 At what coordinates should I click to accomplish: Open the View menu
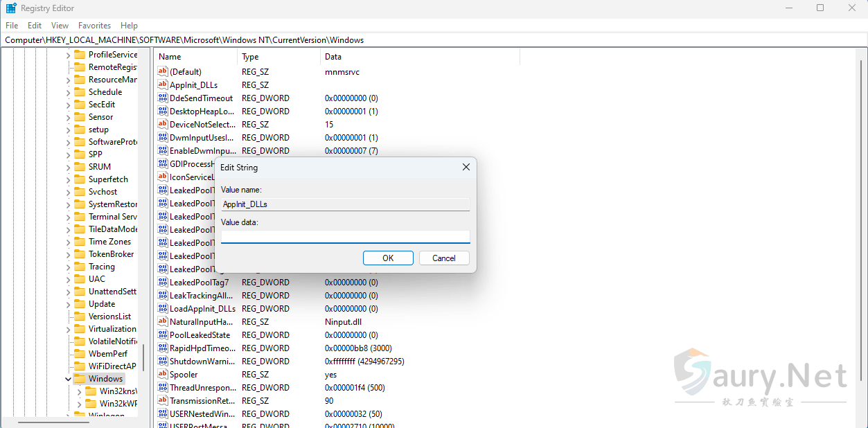(60, 26)
